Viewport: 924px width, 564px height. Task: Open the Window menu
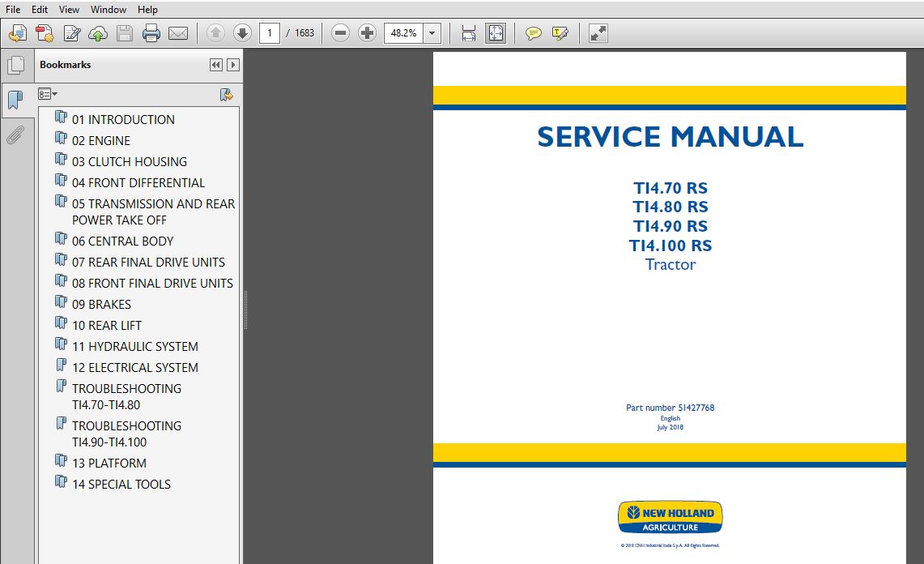pyautogui.click(x=108, y=10)
